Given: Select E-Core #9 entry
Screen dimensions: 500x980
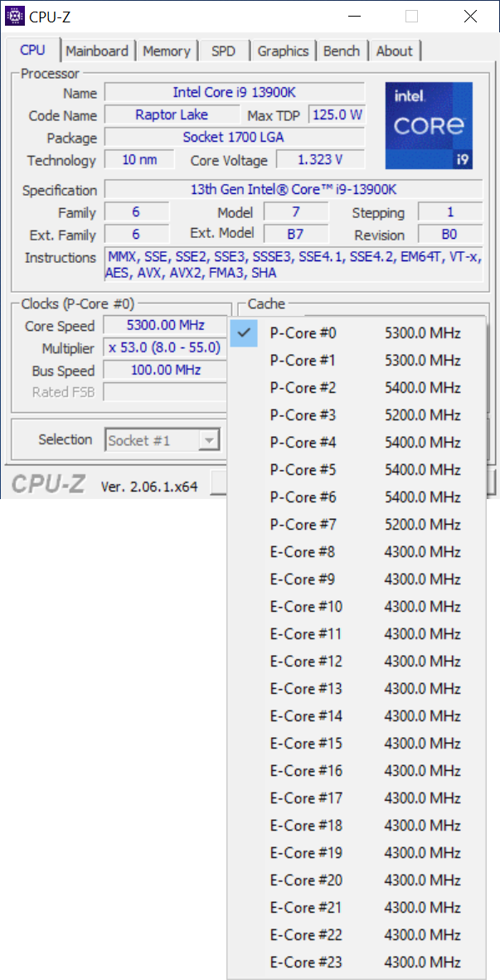Looking at the screenshot, I should 357,579.
